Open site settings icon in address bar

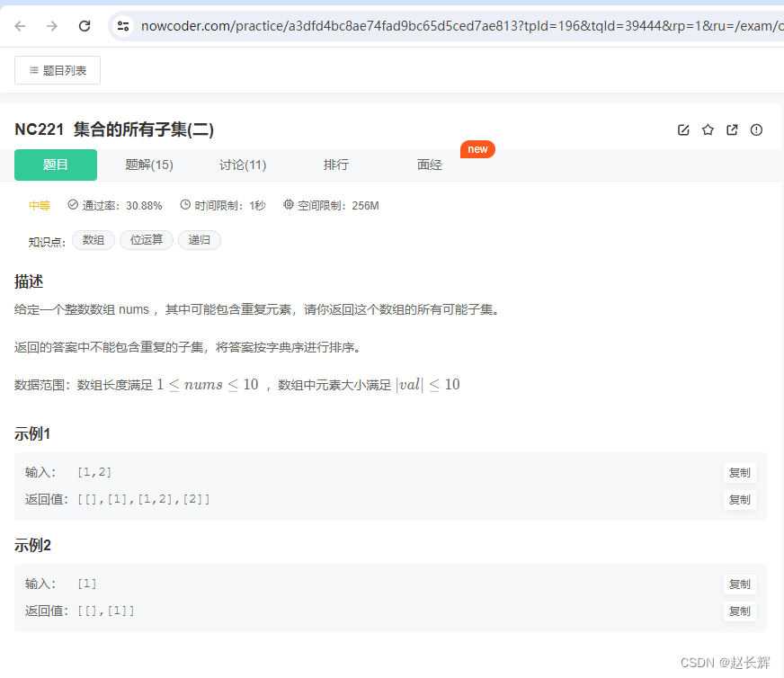(121, 25)
